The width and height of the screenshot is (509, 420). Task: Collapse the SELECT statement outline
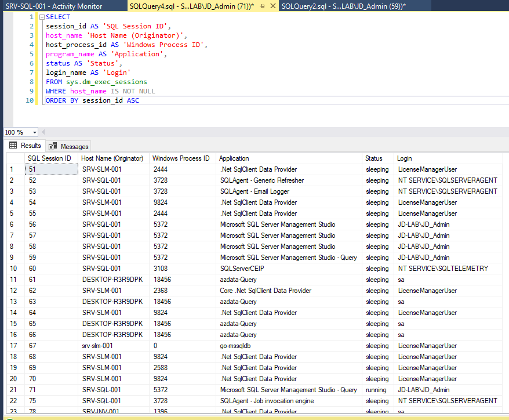point(42,17)
